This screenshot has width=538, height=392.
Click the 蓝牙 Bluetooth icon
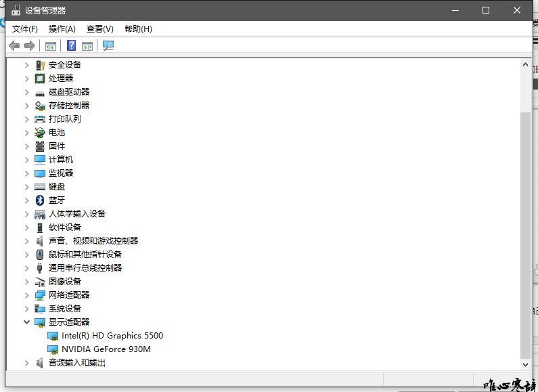[40, 200]
